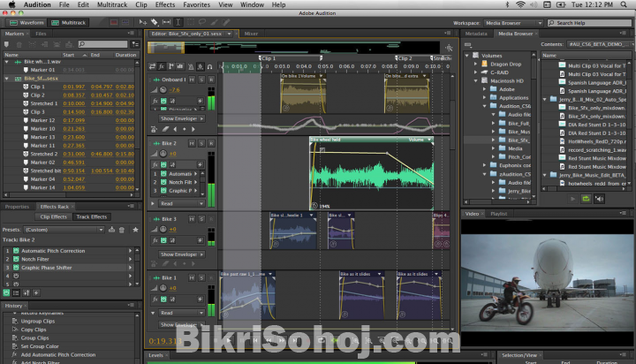Switch to the Metadata tab

coord(476,34)
